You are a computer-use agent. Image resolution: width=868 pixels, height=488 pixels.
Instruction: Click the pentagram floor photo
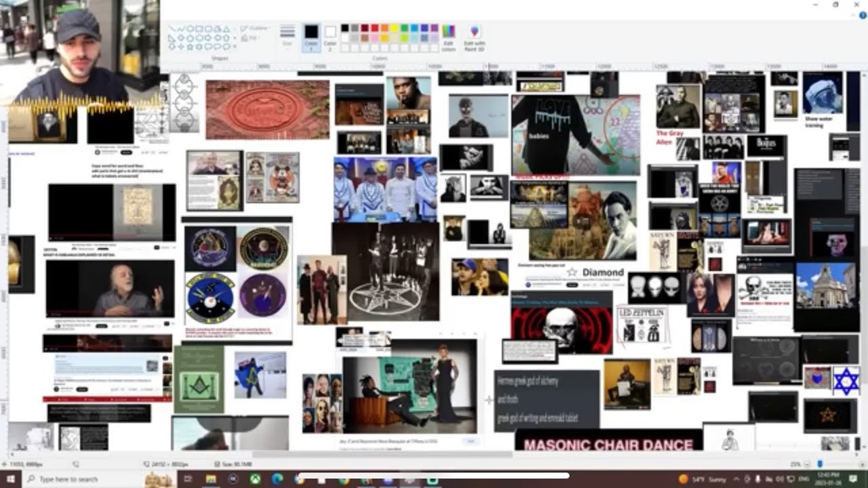tap(385, 271)
